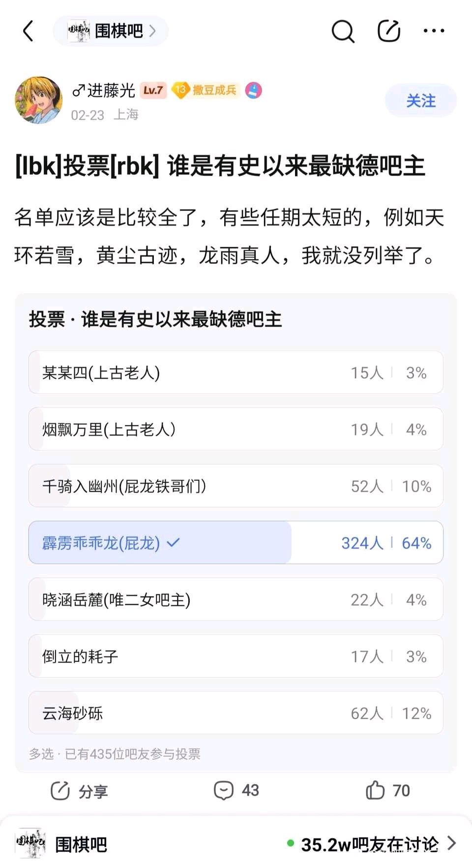Select poll option 云海砂砾

(x=236, y=713)
